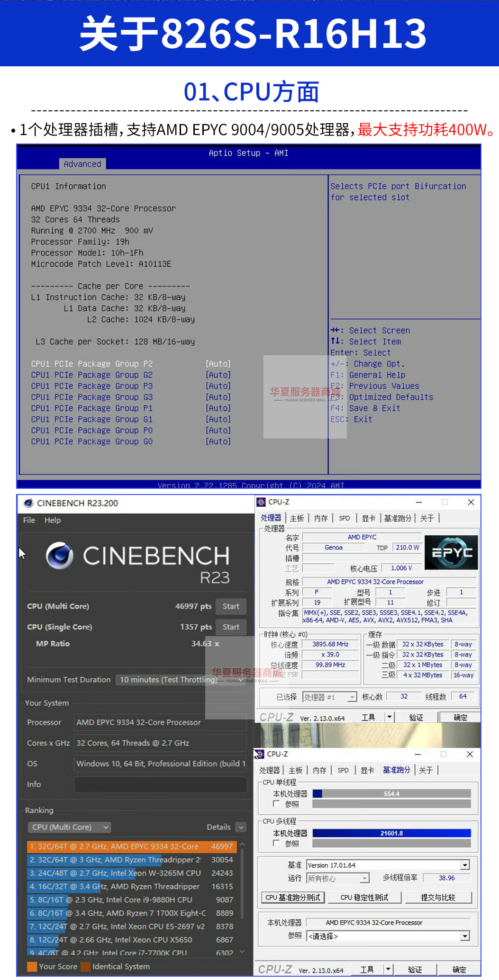The height and width of the screenshot is (980, 499).
Task: Tick 参照 checkbox under CPU 单线程
Action: click(x=276, y=804)
